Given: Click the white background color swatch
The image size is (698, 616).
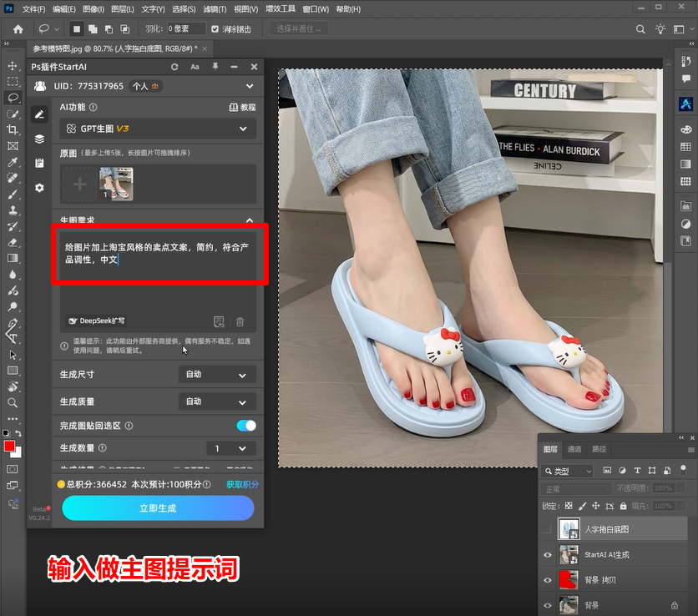Looking at the screenshot, I should click(x=18, y=454).
